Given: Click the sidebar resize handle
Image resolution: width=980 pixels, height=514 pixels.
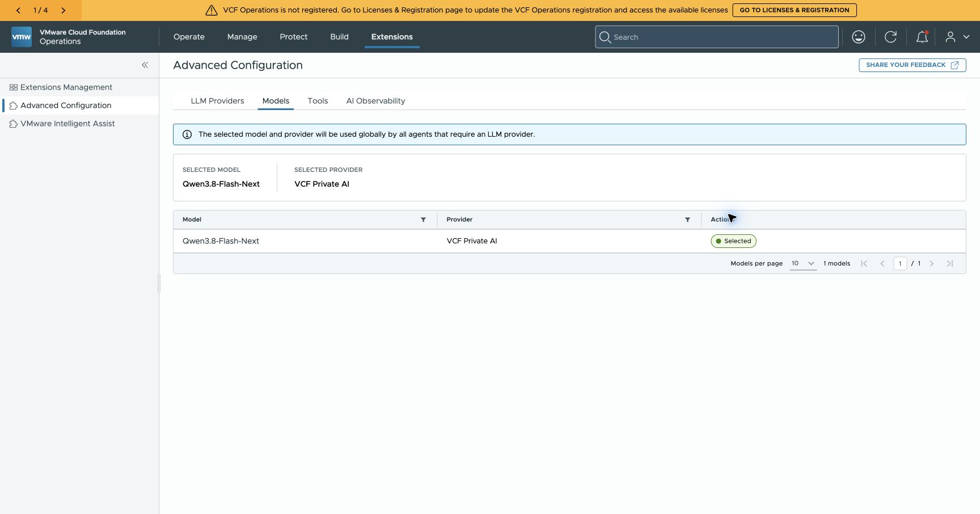Looking at the screenshot, I should (159, 283).
